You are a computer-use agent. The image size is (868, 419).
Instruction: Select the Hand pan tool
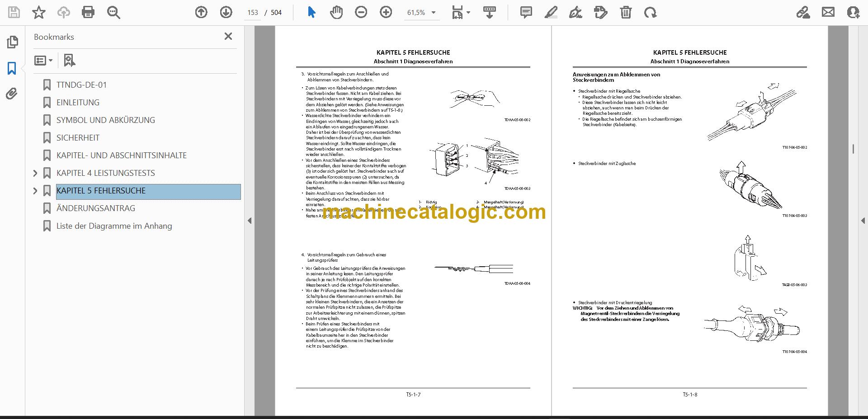[336, 12]
